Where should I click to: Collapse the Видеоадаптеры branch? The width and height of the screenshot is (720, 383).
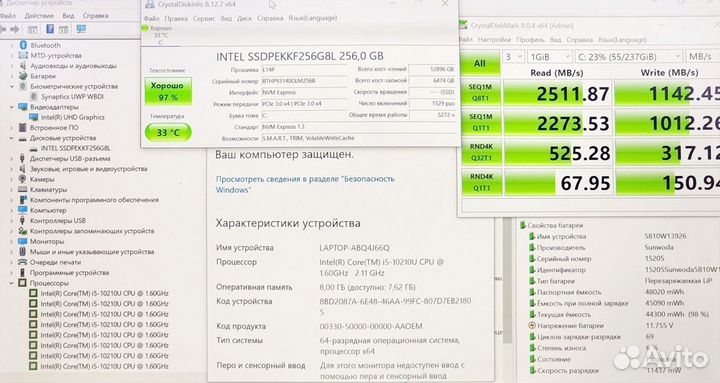click(x=12, y=107)
